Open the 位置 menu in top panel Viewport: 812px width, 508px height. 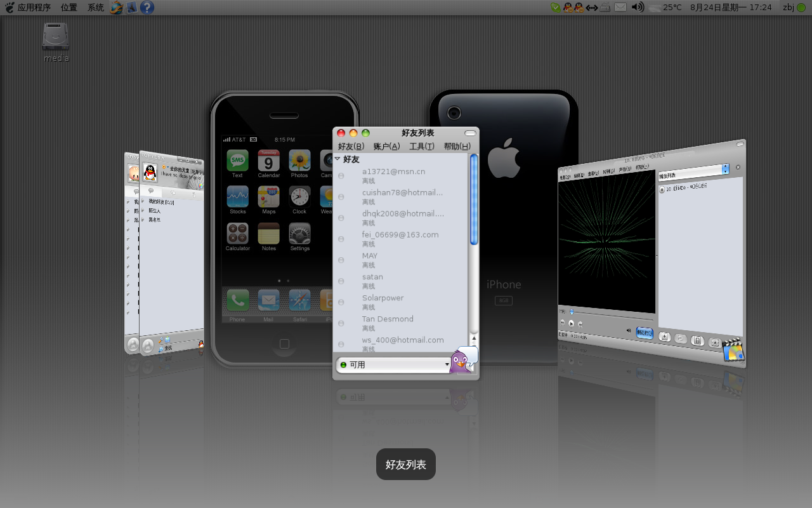coord(69,8)
